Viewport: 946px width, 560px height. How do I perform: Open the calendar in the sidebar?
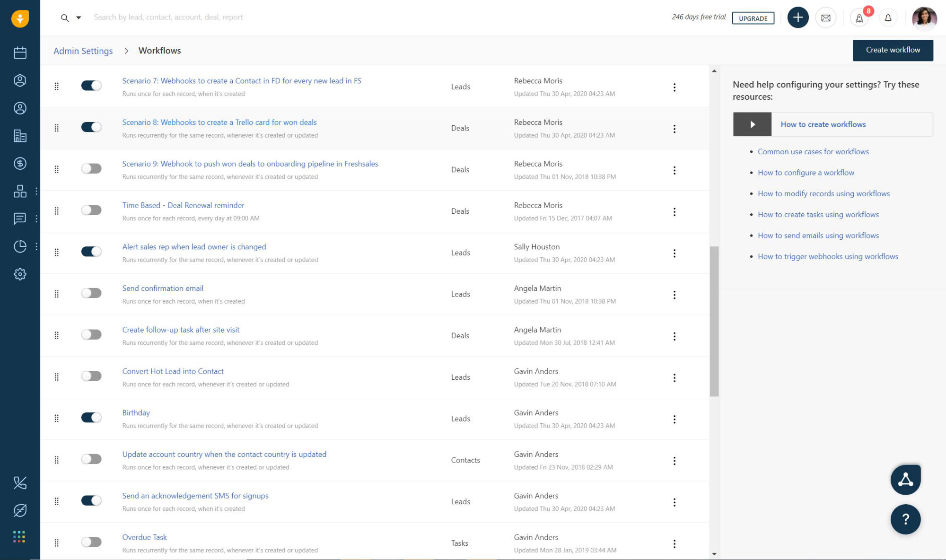(20, 53)
